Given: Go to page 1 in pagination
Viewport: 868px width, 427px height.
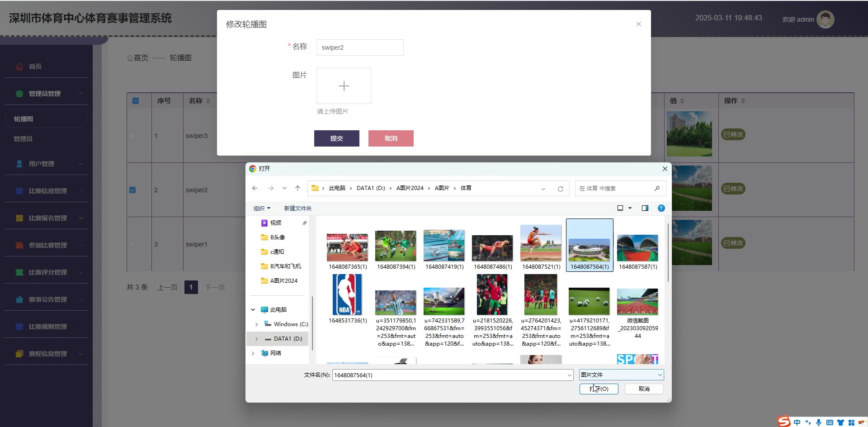Looking at the screenshot, I should pyautogui.click(x=191, y=287).
